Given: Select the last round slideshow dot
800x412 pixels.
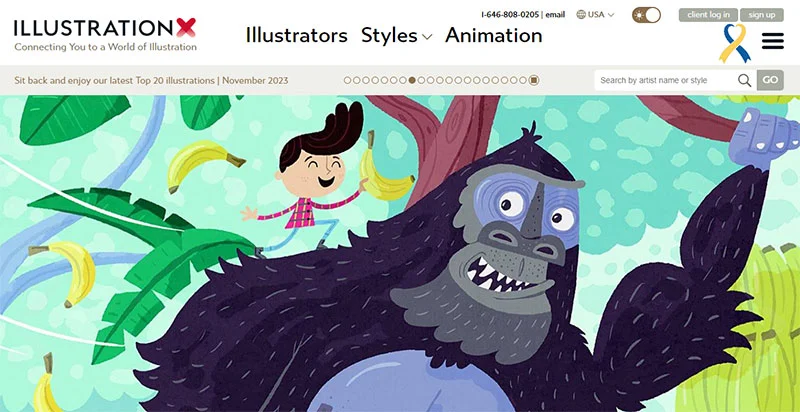Looking at the screenshot, I should [x=522, y=80].
